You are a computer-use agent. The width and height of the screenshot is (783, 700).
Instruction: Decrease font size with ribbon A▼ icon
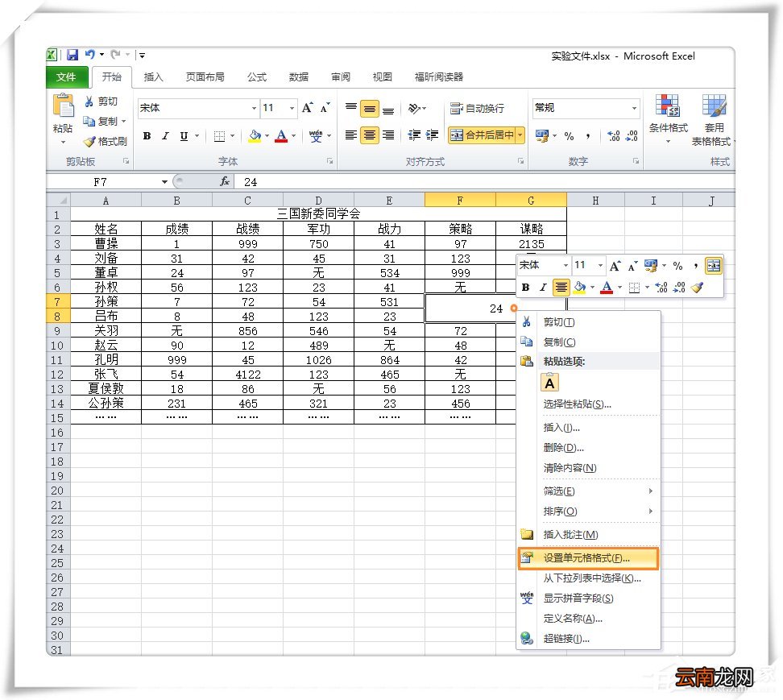325,108
